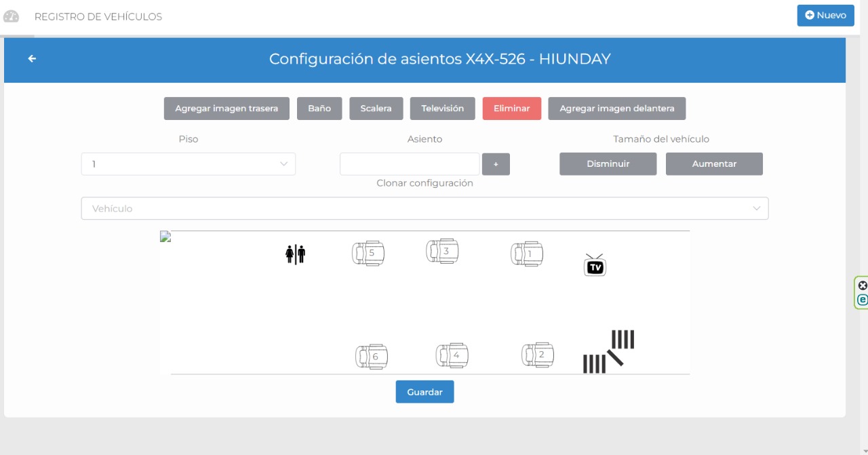Click the Nuevo button at top right
Image resolution: width=868 pixels, height=455 pixels.
(x=825, y=16)
